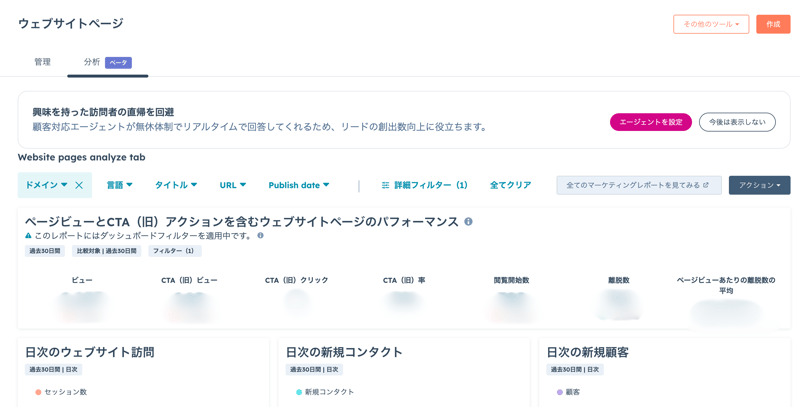The height and width of the screenshot is (407, 800).
Task: Click 過去30日間 | 日次 tag under 新規顧客
Action: [575, 369]
